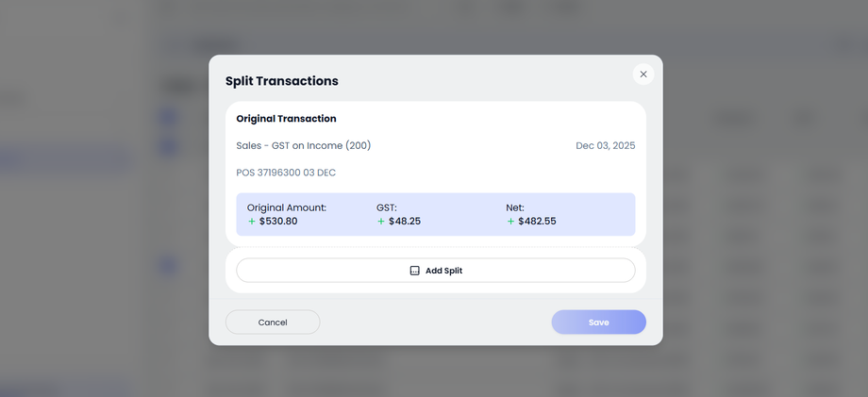
Task: Click the $48.25 GST value
Action: pyautogui.click(x=405, y=222)
